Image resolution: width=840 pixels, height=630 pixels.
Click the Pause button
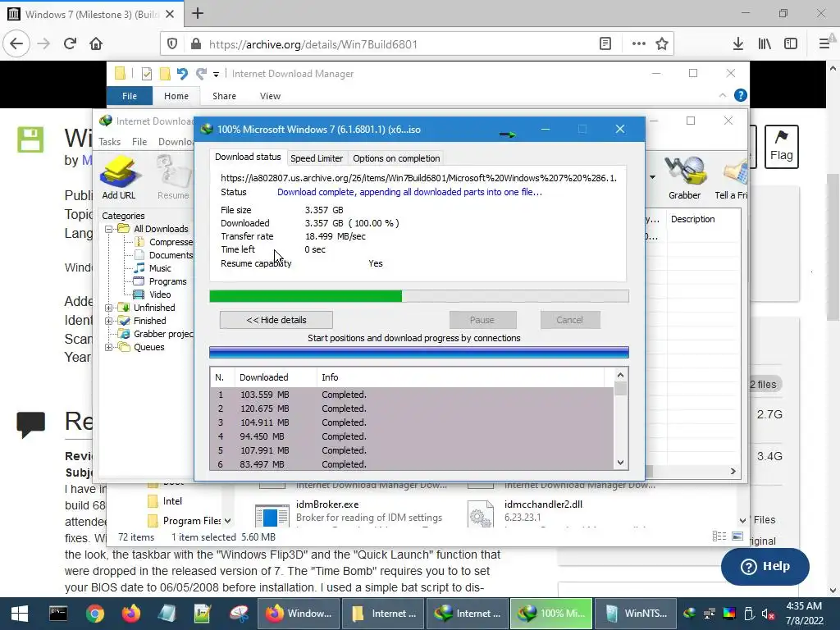point(482,320)
